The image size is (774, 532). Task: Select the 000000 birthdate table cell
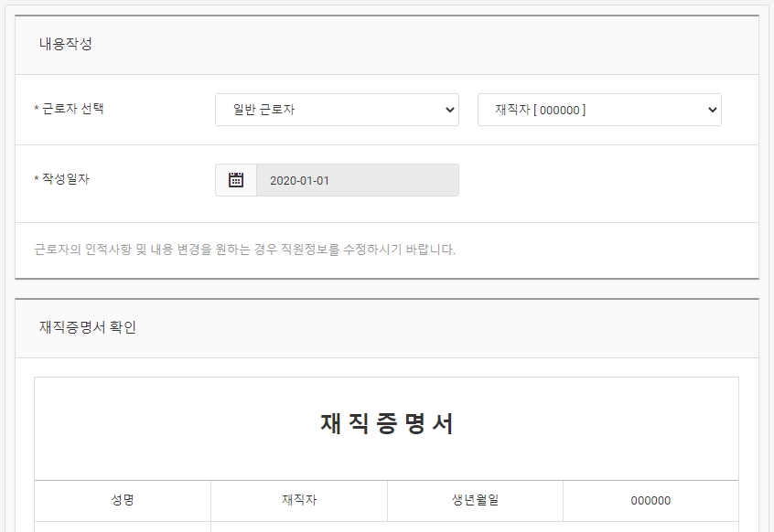pyautogui.click(x=650, y=500)
